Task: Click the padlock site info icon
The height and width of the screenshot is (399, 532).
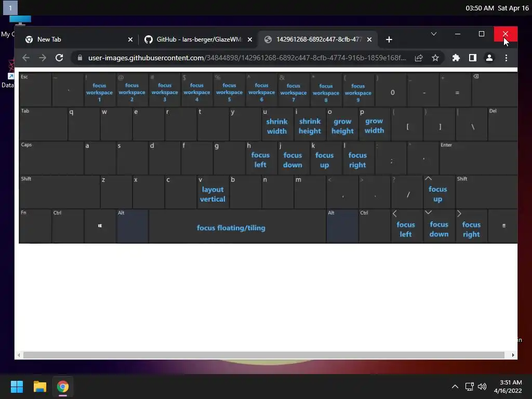Action: [x=80, y=58]
